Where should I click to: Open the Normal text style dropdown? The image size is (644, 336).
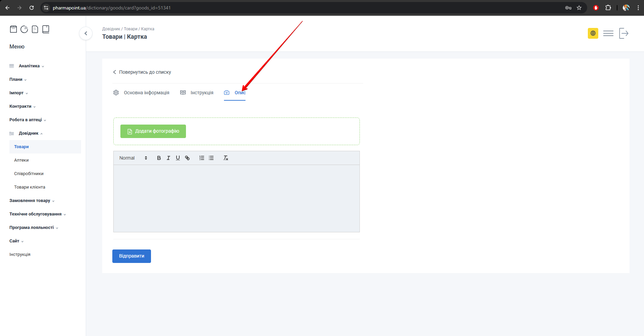[x=133, y=158]
